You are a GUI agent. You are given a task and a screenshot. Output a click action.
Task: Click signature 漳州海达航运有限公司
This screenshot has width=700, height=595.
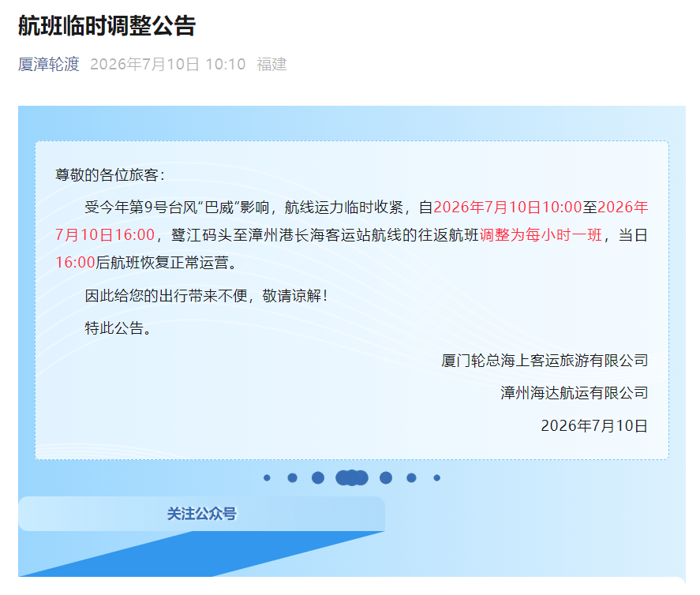pos(574,393)
